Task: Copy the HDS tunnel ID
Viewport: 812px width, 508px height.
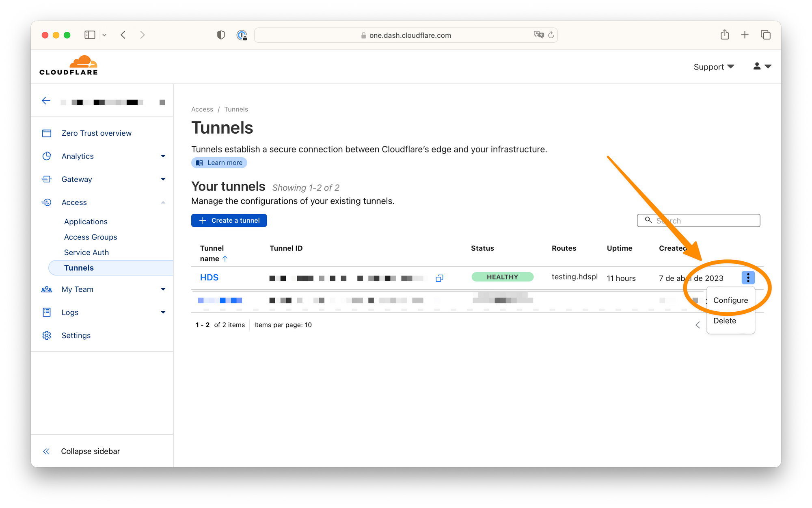Action: pyautogui.click(x=439, y=278)
